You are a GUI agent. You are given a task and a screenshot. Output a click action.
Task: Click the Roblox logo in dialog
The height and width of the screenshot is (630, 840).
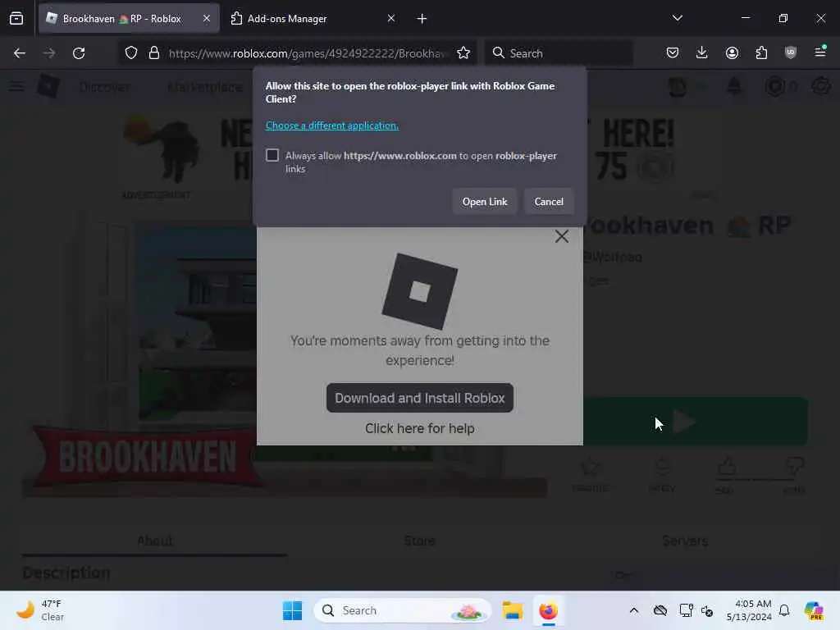419,291
